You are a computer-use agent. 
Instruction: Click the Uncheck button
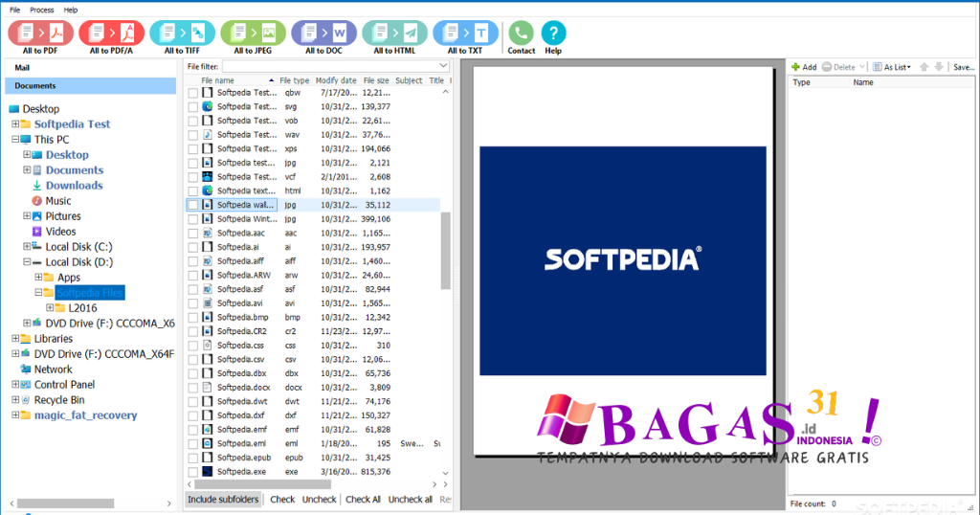[x=320, y=500]
